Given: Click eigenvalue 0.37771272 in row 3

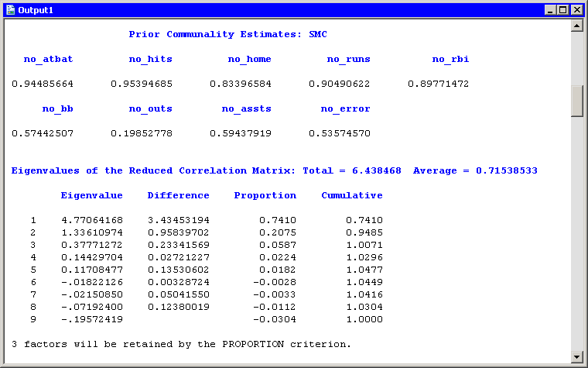Looking at the screenshot, I should tap(92, 245).
